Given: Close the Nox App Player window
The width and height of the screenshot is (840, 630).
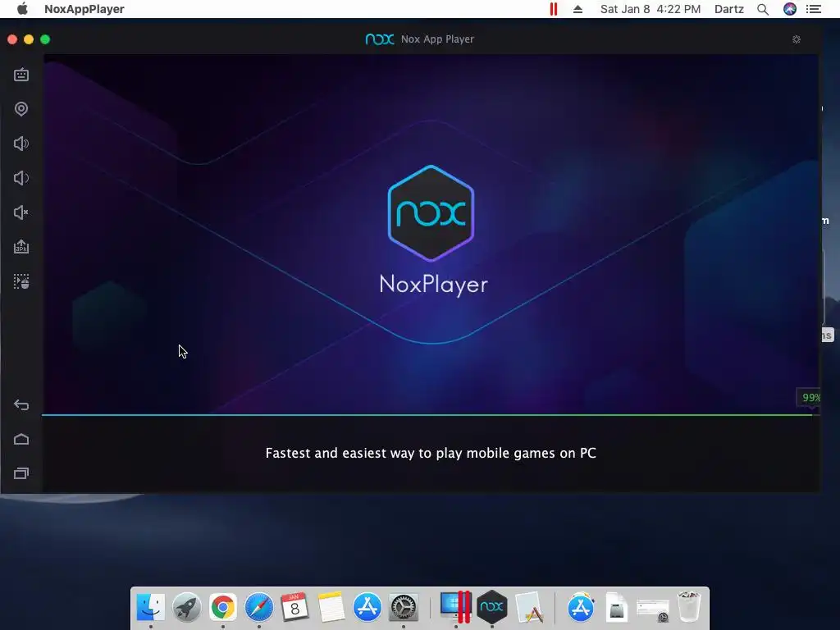Looking at the screenshot, I should pos(12,39).
